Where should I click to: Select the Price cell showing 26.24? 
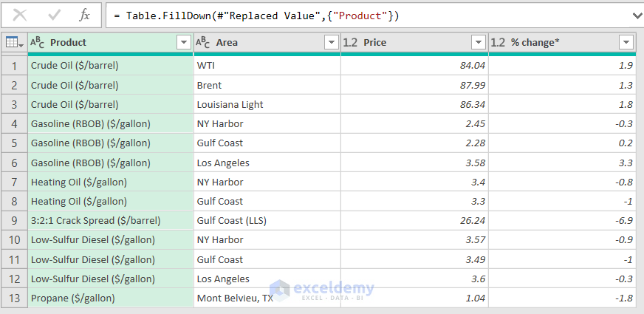pyautogui.click(x=414, y=220)
